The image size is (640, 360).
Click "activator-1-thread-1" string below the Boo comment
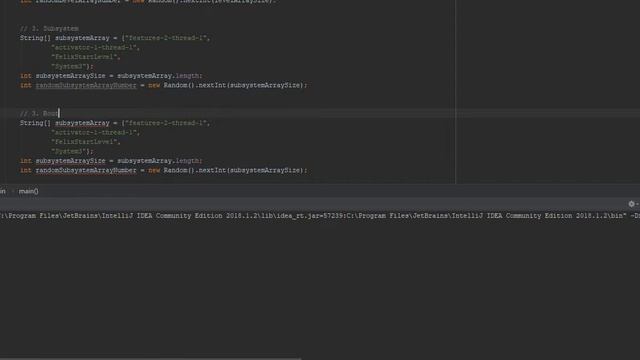pyautogui.click(x=94, y=133)
